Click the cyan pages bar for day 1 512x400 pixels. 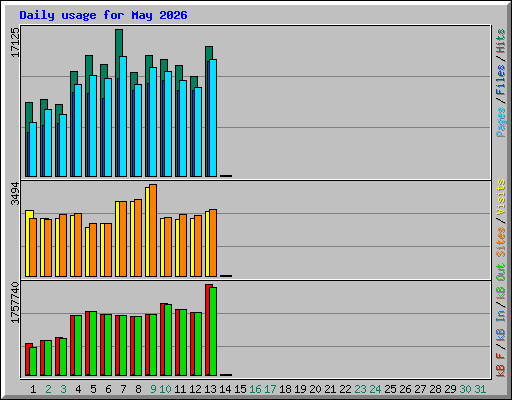pyautogui.click(x=33, y=149)
